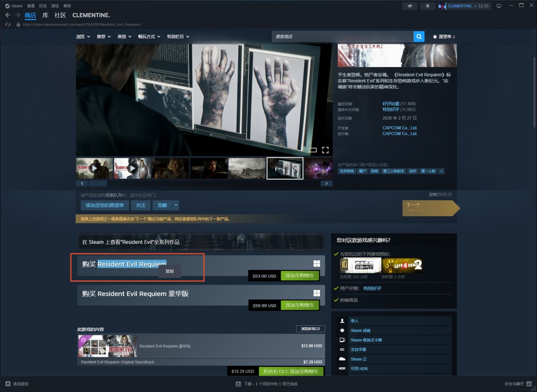Expand the screenshot to fullscreen

tap(325, 150)
